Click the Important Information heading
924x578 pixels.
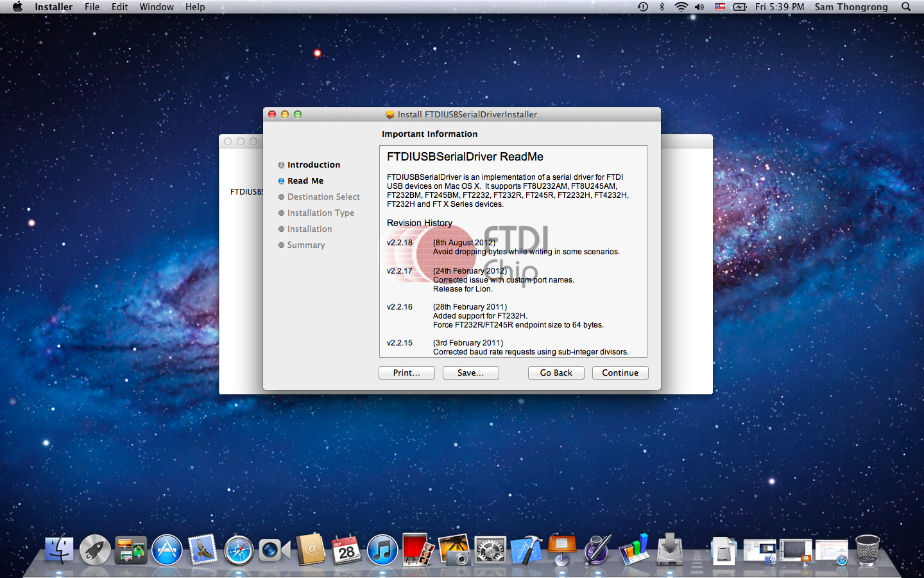click(x=430, y=134)
